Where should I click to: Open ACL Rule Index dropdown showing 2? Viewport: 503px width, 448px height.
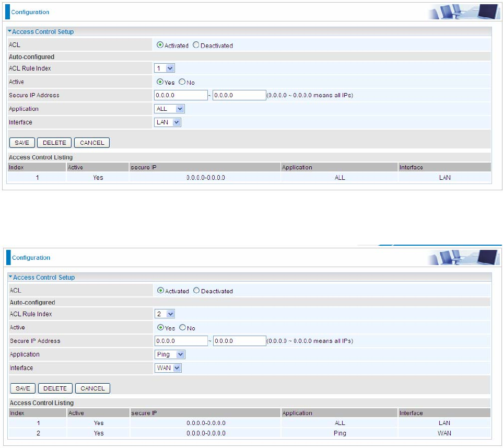point(165,314)
